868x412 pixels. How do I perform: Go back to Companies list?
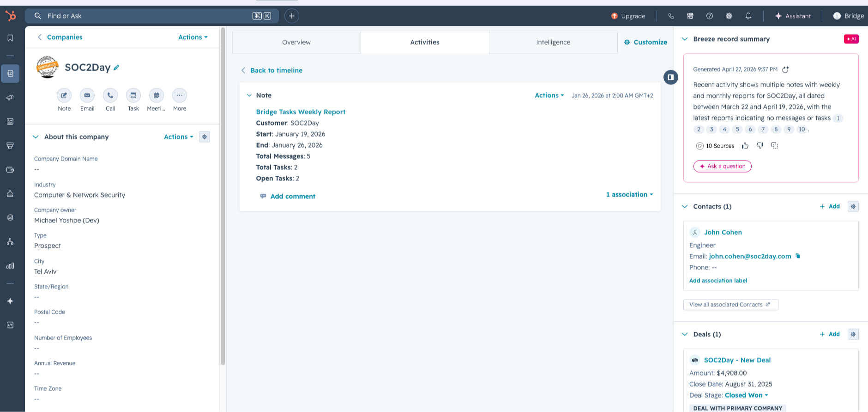60,37
